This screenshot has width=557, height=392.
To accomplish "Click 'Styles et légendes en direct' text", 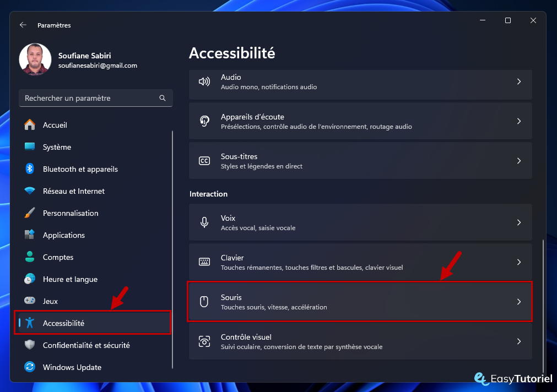I will pyautogui.click(x=262, y=166).
